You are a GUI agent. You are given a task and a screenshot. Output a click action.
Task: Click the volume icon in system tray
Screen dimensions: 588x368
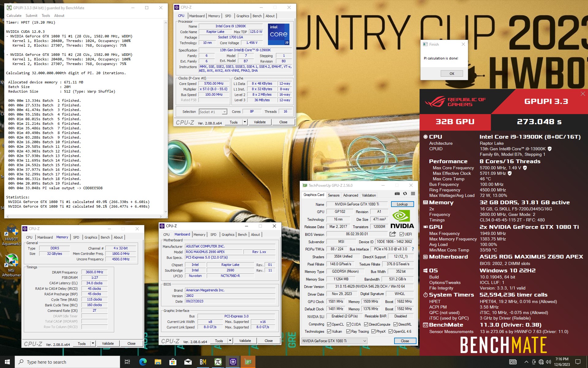548,362
